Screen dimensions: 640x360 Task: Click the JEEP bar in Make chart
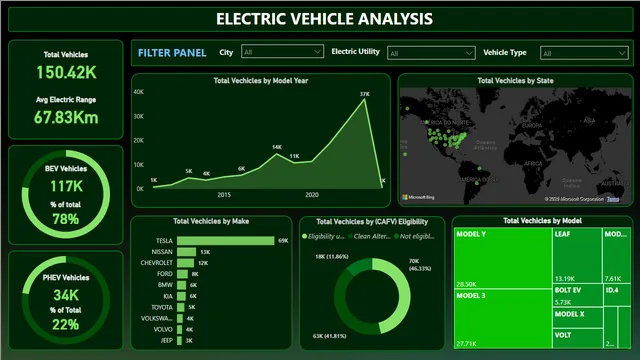[x=180, y=340]
